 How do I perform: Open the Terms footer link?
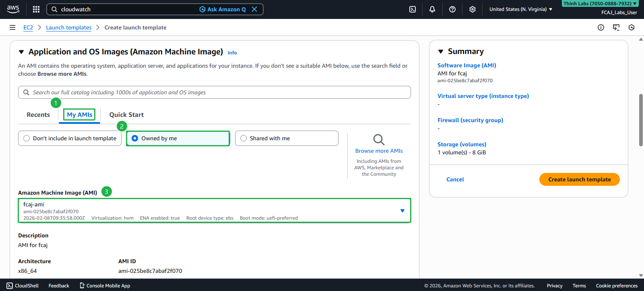pos(579,286)
